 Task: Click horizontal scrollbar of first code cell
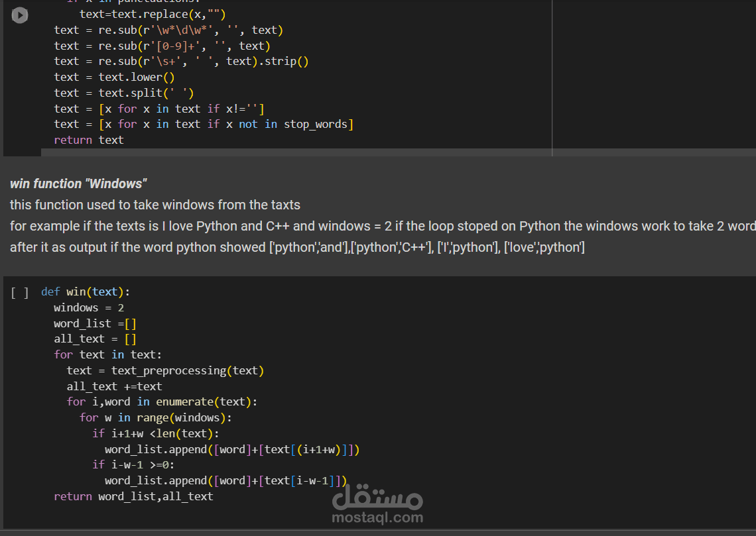399,152
